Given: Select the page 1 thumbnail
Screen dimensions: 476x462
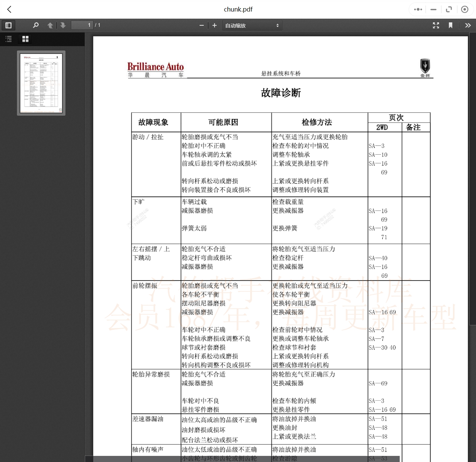Looking at the screenshot, I should pyautogui.click(x=41, y=83).
